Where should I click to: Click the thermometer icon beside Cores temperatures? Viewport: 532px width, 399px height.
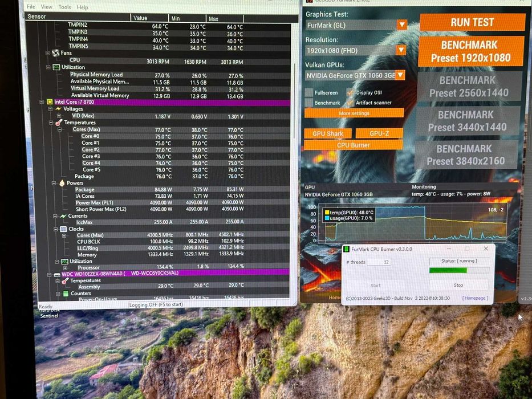(59, 123)
